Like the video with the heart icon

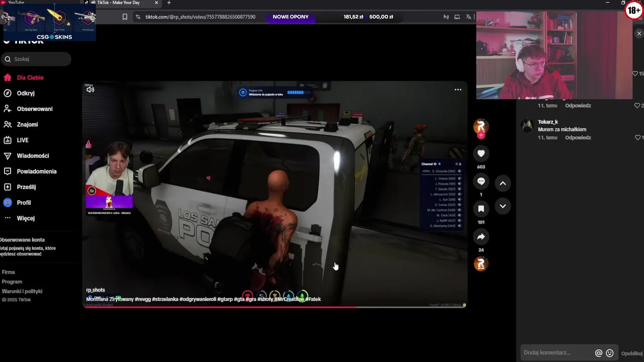pyautogui.click(x=481, y=153)
